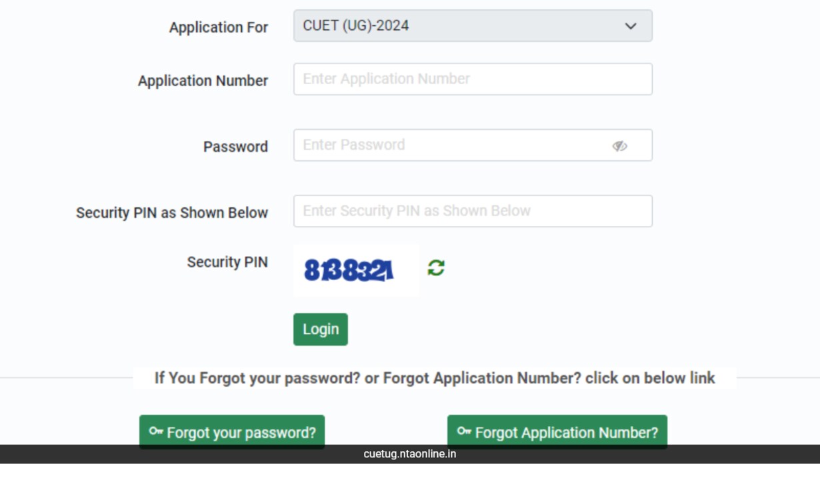This screenshot has height=504, width=820.
Task: Click inside the Enter Application Number field
Action: coord(473,79)
